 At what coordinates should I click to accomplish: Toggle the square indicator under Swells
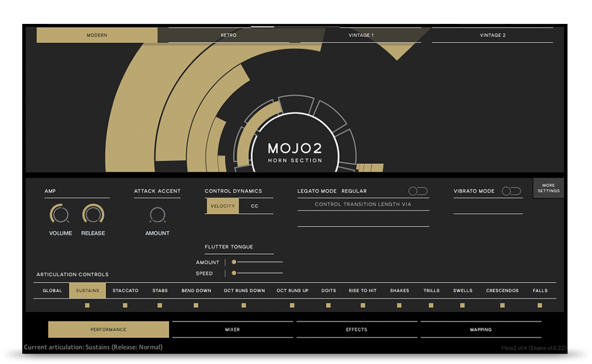462,305
